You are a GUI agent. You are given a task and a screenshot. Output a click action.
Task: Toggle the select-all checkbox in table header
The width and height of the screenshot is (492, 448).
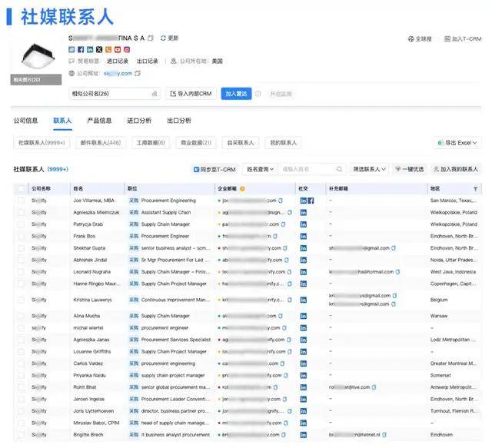point(21,188)
